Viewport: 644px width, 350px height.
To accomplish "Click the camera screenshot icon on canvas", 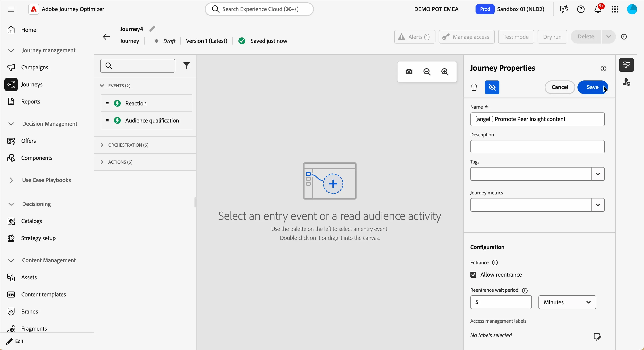I will 409,72.
